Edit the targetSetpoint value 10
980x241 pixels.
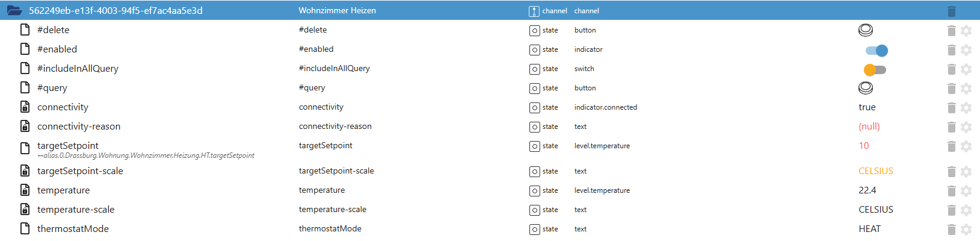pos(864,146)
